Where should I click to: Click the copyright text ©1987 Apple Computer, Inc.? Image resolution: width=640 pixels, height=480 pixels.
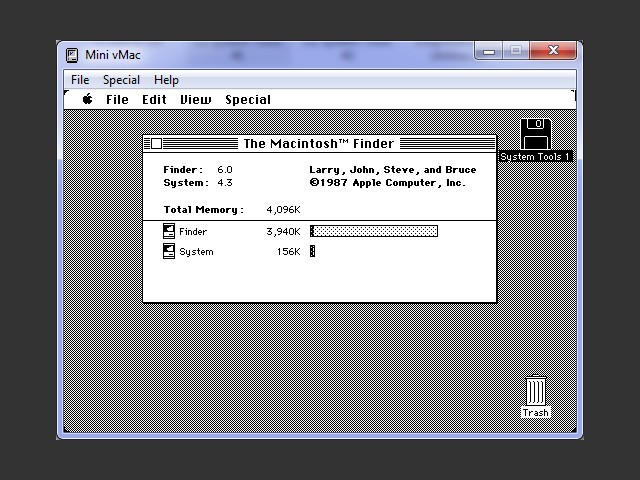pyautogui.click(x=387, y=183)
